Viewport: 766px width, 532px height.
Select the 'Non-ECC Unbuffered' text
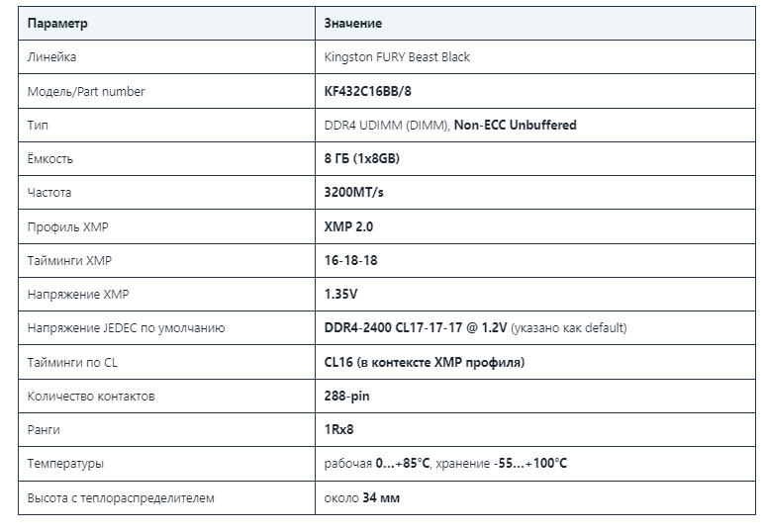[515, 125]
